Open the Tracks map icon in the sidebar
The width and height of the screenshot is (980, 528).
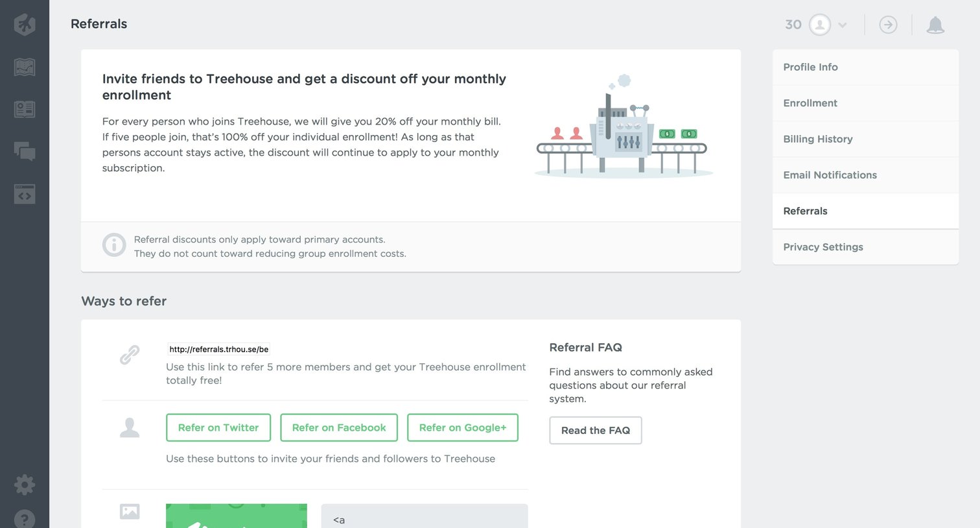tap(25, 67)
